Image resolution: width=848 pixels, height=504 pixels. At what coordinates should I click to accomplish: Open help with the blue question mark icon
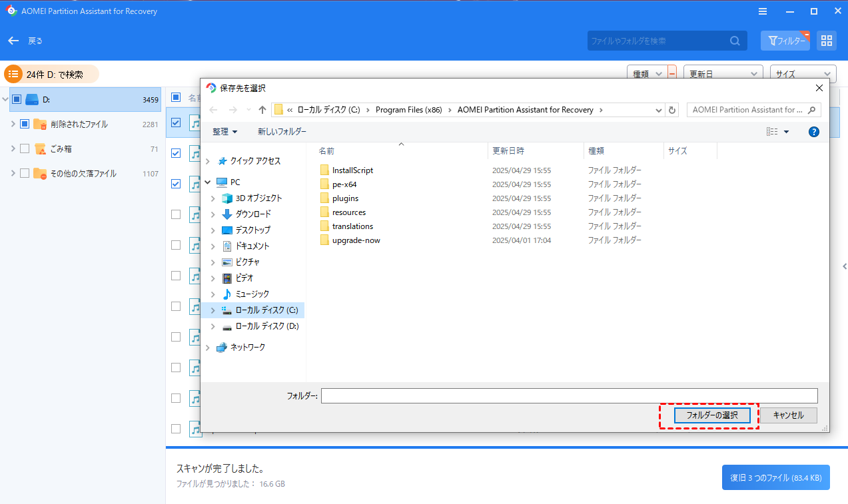[814, 132]
